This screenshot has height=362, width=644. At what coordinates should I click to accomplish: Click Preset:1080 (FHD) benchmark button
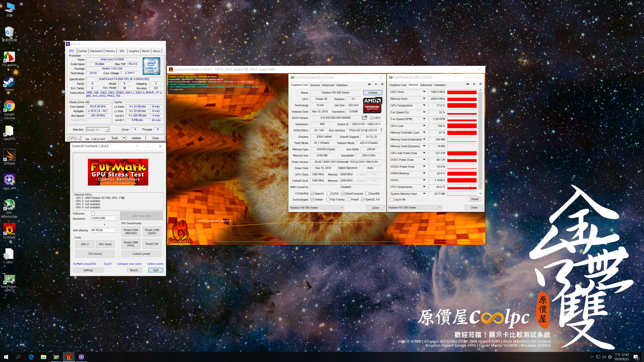coord(131,244)
